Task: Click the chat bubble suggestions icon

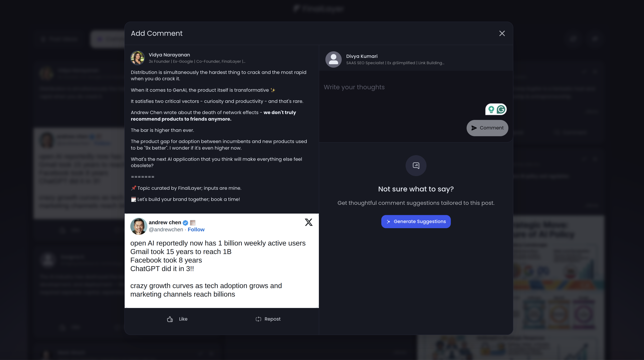Action: pos(416,166)
